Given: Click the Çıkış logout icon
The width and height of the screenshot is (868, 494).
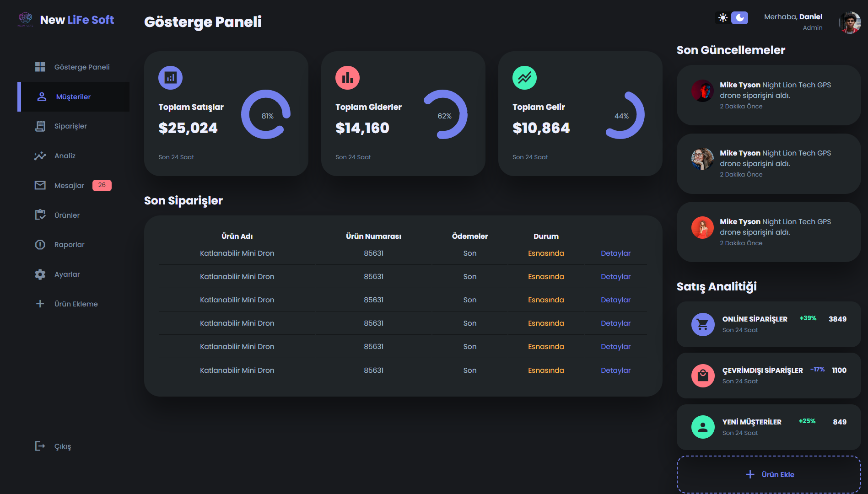Looking at the screenshot, I should coord(40,446).
